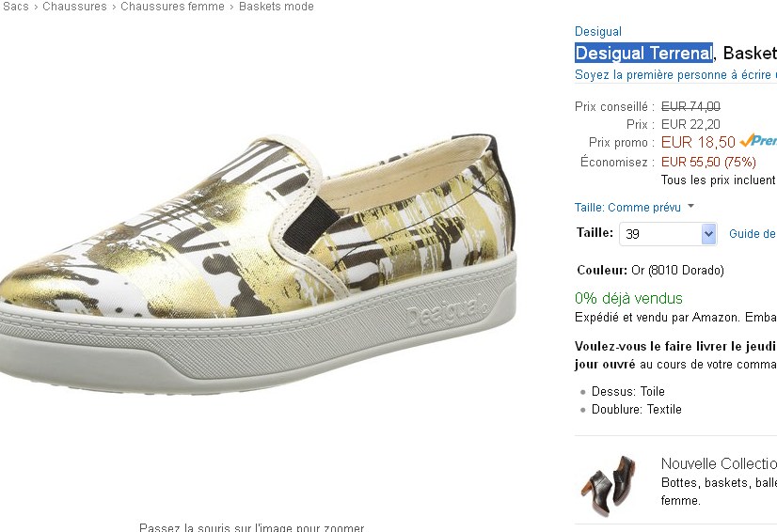The height and width of the screenshot is (532, 777).
Task: Click the crossed-out price EUR 74,00
Action: pos(690,106)
